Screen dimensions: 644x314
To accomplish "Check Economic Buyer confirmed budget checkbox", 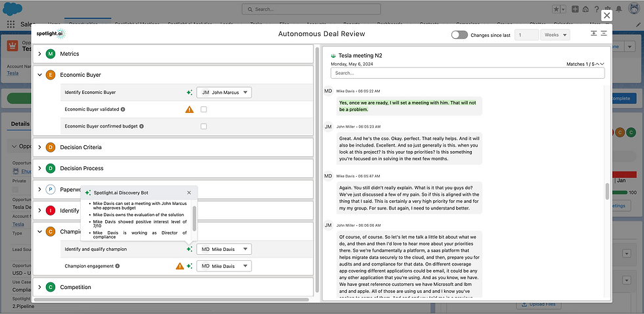I will (204, 126).
